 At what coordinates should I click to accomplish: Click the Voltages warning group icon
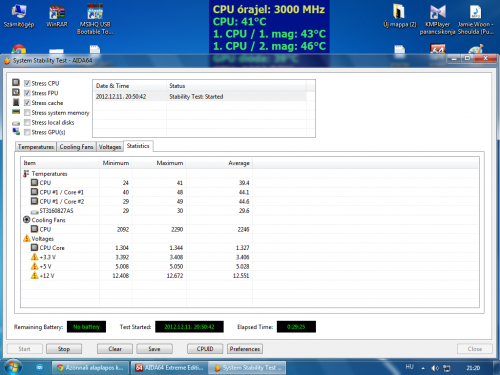click(27, 238)
